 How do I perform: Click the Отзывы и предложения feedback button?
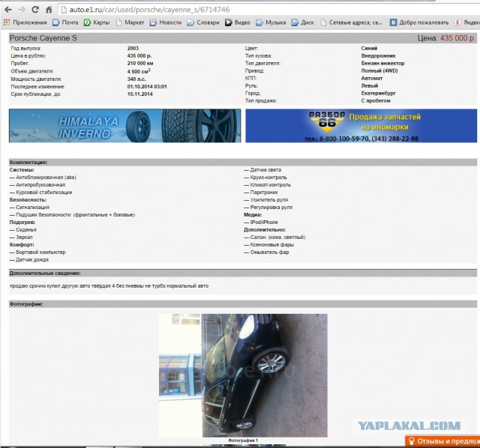point(442,441)
